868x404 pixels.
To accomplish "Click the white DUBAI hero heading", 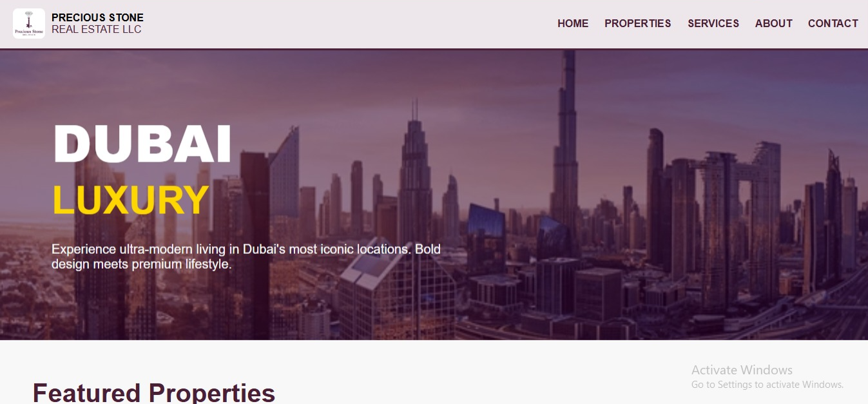I will (142, 144).
